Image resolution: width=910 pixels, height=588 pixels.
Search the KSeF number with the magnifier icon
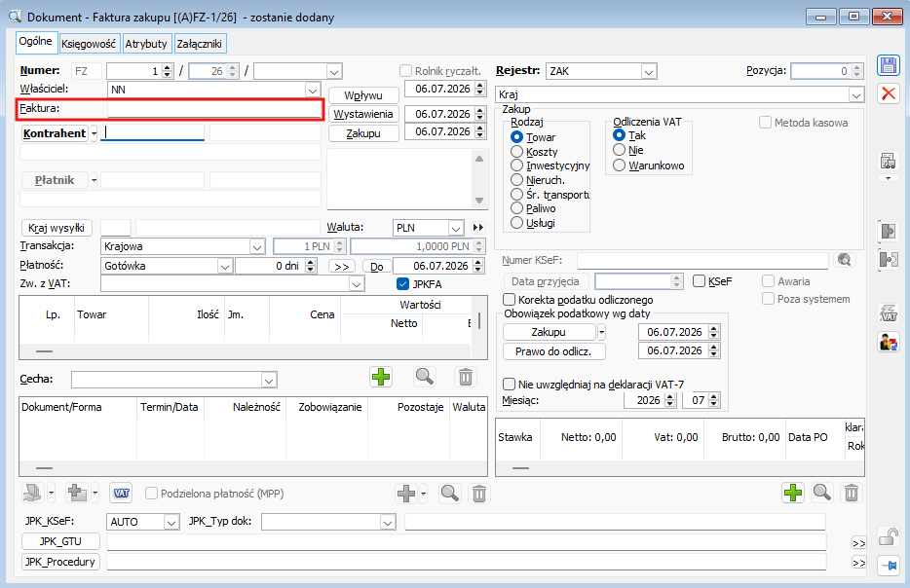point(845,260)
